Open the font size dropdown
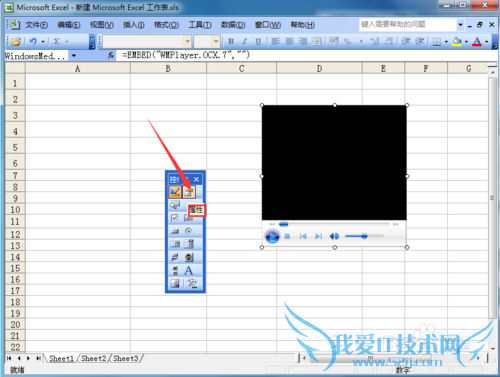The width and height of the screenshot is (500, 377). pos(216,41)
